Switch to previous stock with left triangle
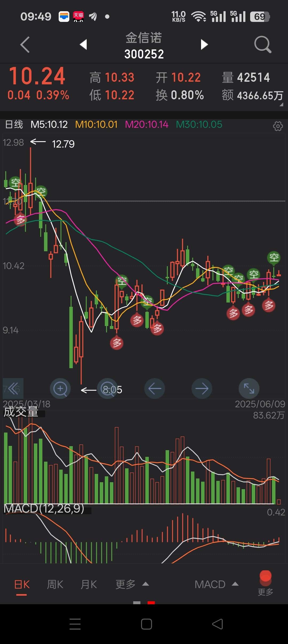Viewport: 288px width, 644px height. (83, 44)
